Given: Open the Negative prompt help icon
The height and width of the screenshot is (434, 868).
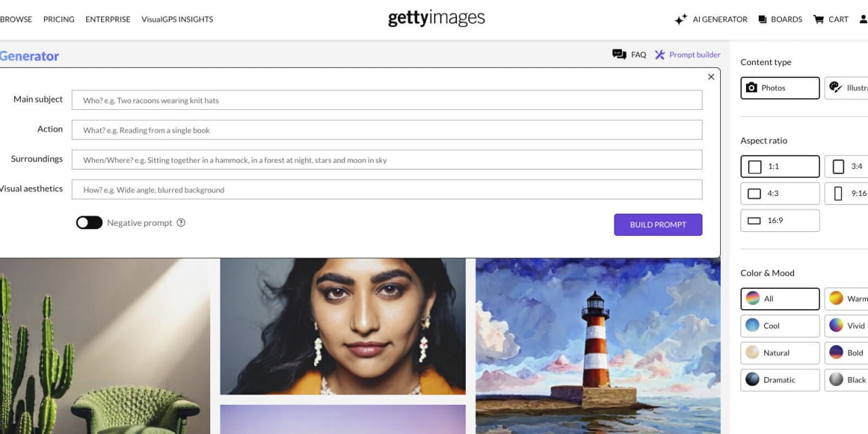Looking at the screenshot, I should [181, 222].
